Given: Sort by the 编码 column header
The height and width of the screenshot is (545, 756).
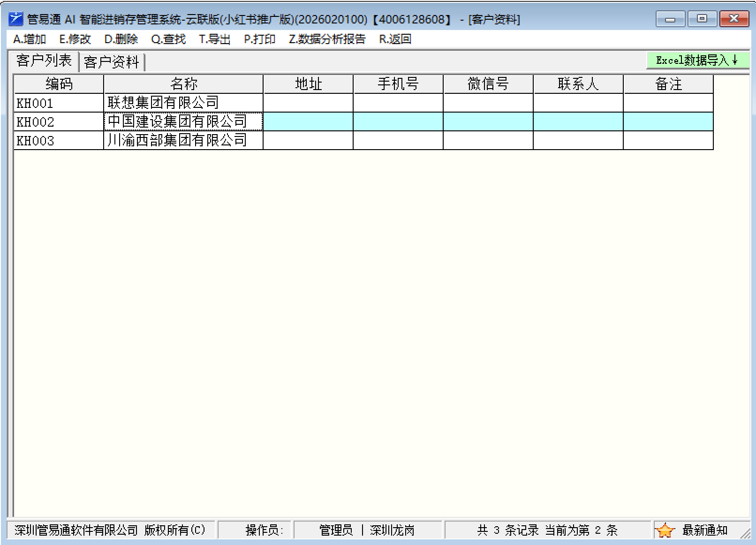Looking at the screenshot, I should click(59, 84).
